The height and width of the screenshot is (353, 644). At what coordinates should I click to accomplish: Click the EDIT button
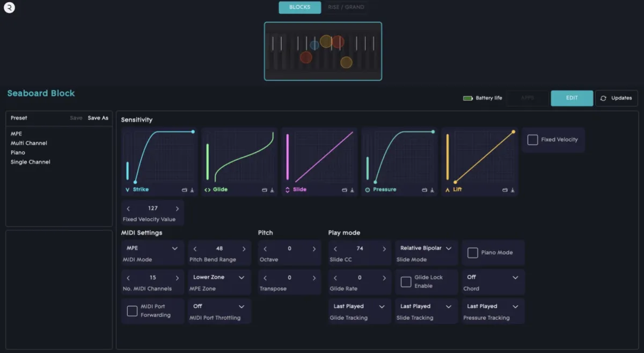[x=572, y=98]
